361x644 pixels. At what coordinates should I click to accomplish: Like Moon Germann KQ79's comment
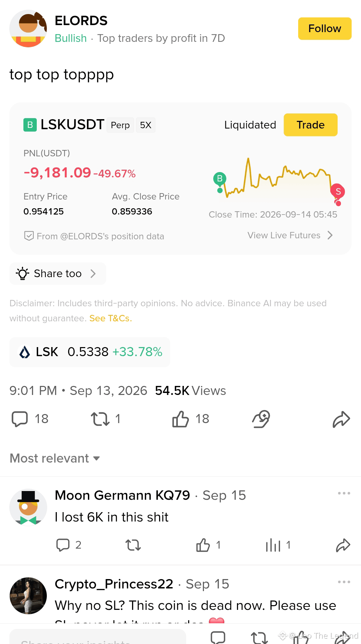[203, 545]
